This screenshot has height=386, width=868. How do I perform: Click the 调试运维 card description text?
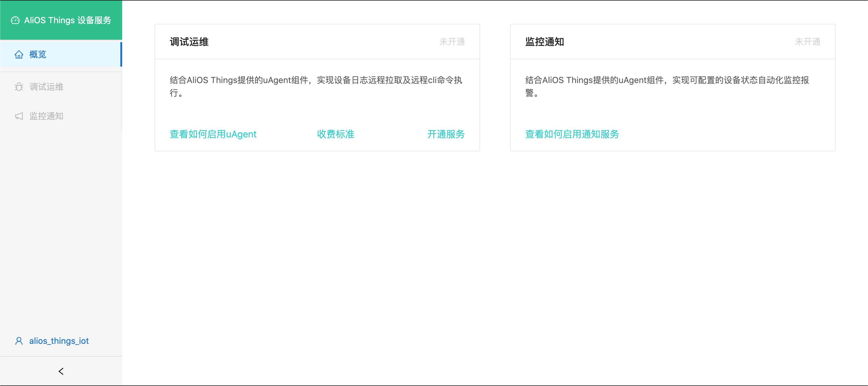[x=316, y=86]
